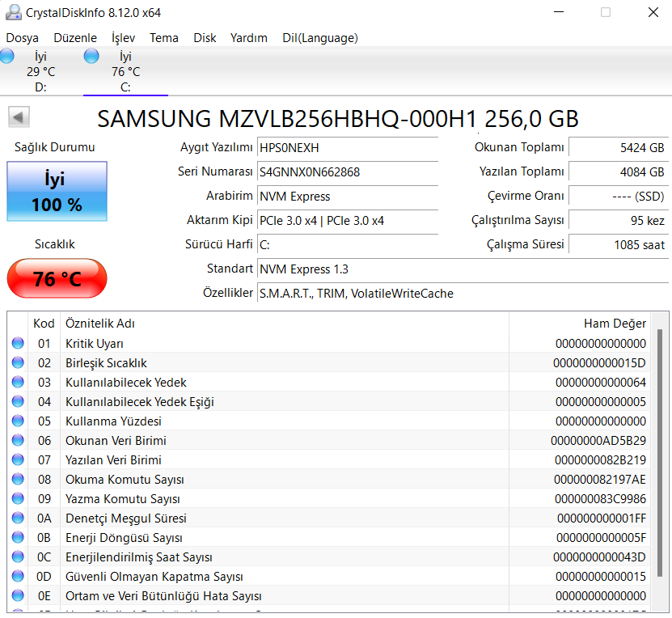The width and height of the screenshot is (672, 618).
Task: Click the red 76 °C temperature button
Action: (x=57, y=278)
